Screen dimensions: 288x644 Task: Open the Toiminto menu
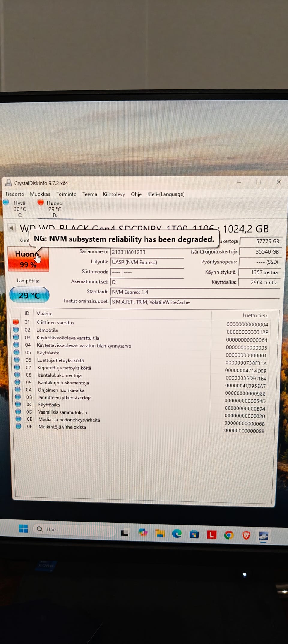click(x=66, y=194)
